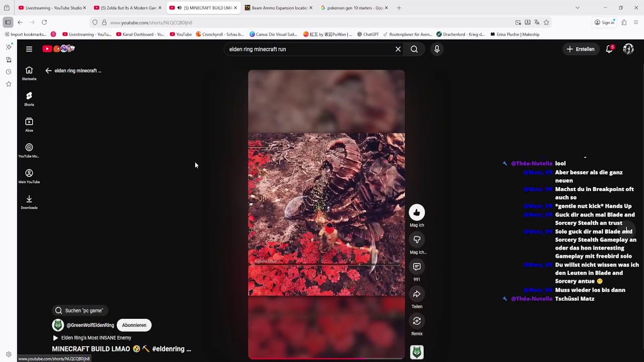Open the browser main menu
Viewport: 644px width, 362px height.
click(636, 23)
